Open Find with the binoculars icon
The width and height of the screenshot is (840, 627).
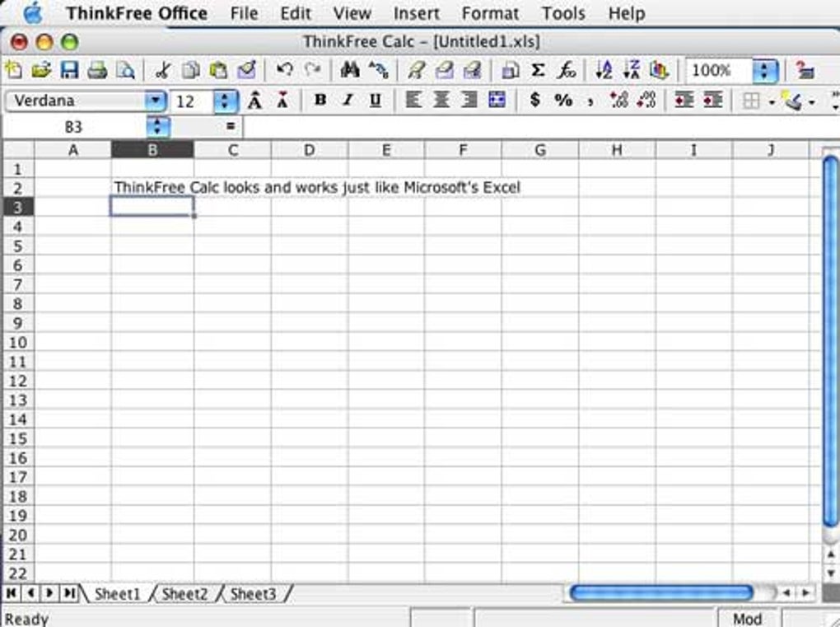tap(350, 70)
